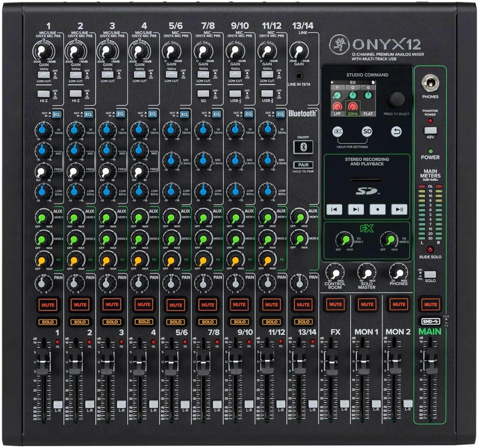The width and height of the screenshot is (478, 448).
Task: Click the PHONES level knob
Action: (x=399, y=272)
